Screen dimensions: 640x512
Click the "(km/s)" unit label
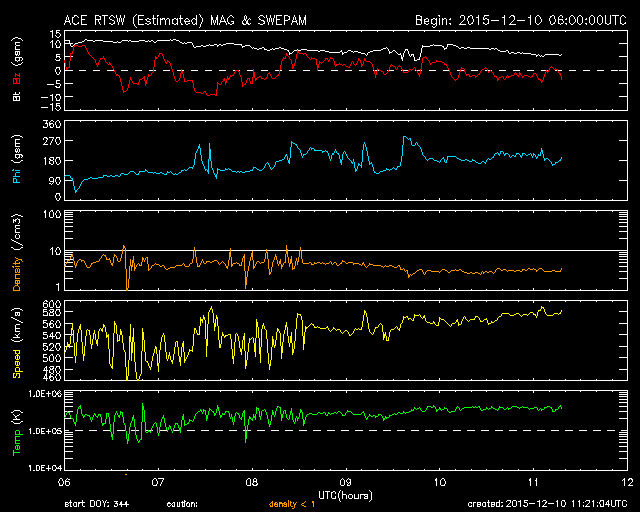pyautogui.click(x=17, y=326)
